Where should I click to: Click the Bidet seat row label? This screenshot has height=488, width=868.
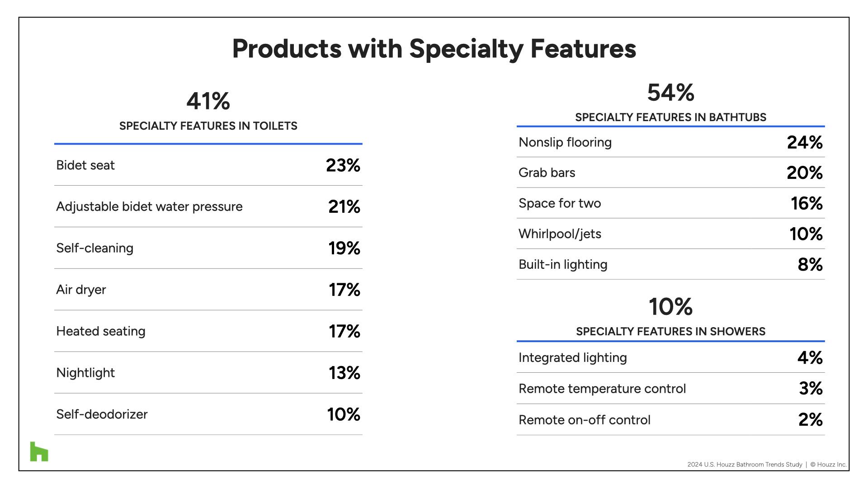(x=85, y=165)
